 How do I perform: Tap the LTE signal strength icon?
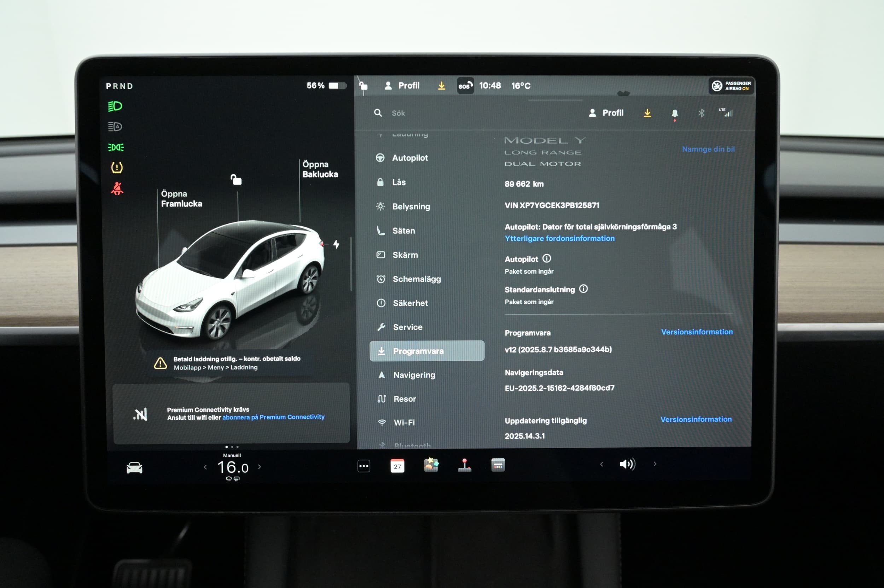[x=726, y=112]
